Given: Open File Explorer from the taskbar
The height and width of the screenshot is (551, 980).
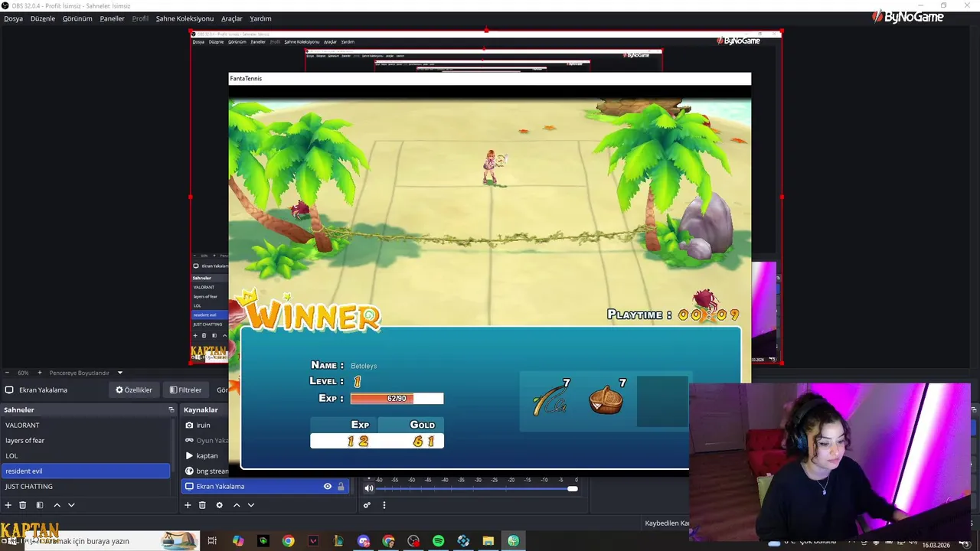Looking at the screenshot, I should 488,541.
